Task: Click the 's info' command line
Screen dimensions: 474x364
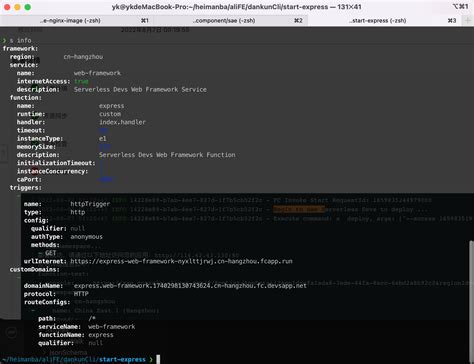Action: coord(20,40)
